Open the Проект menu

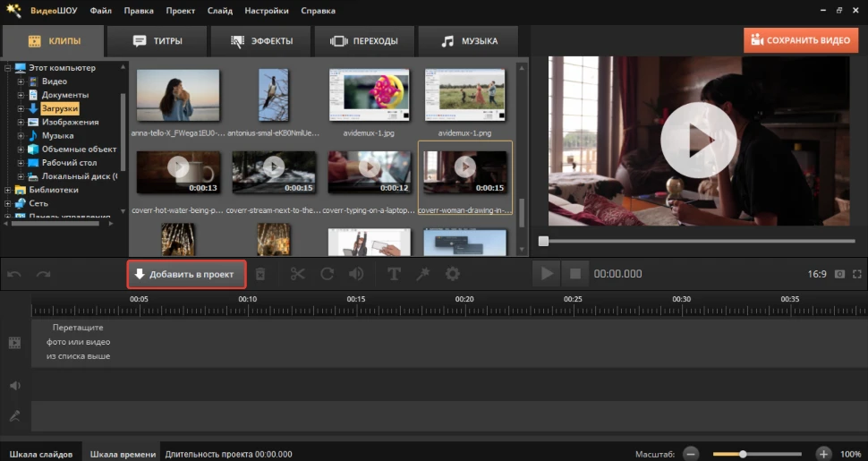tap(181, 11)
